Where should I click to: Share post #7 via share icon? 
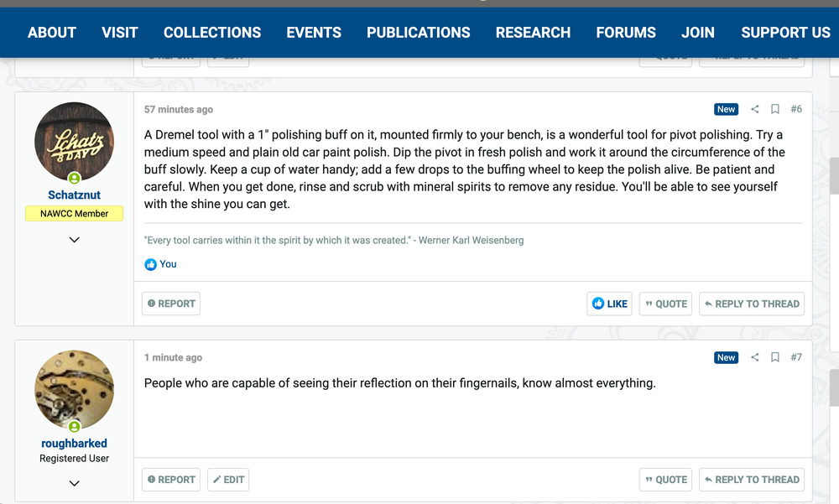tap(754, 357)
